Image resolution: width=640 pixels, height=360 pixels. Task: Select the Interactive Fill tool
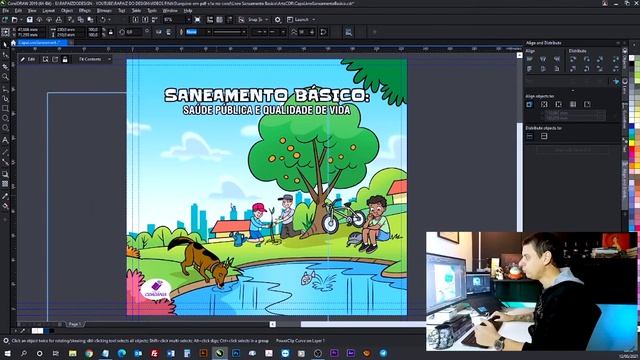tap(5, 206)
